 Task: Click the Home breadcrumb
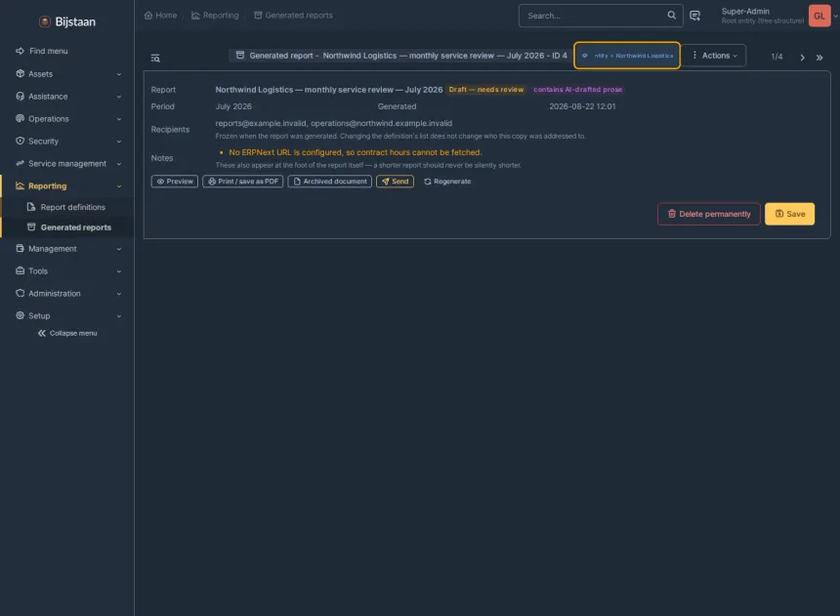coord(161,15)
